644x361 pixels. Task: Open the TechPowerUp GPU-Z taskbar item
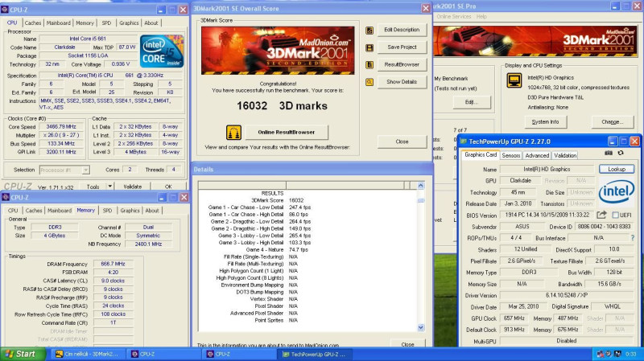point(314,354)
